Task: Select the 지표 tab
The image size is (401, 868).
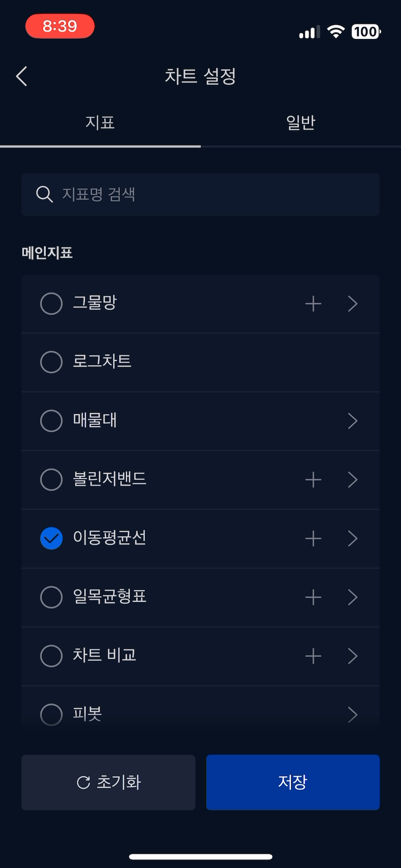Action: 100,123
